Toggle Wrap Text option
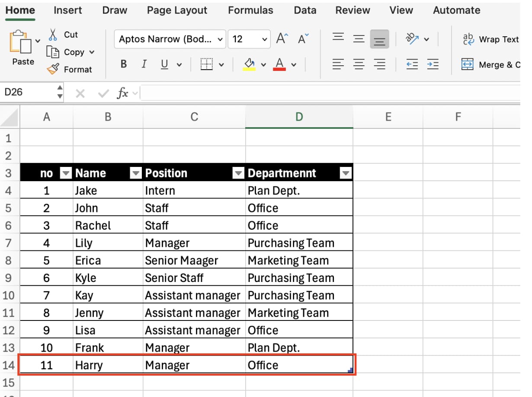532x397 pixels. [x=490, y=39]
